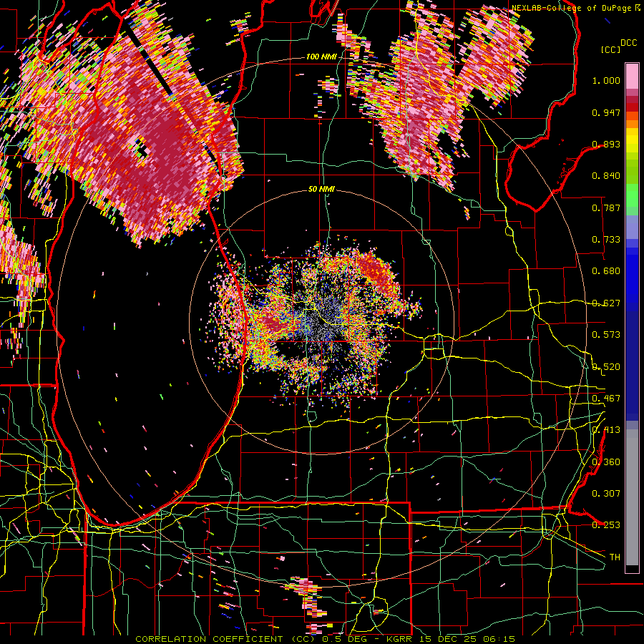Click the "06:15" time in caption
This screenshot has width=644, height=644.
(499, 639)
